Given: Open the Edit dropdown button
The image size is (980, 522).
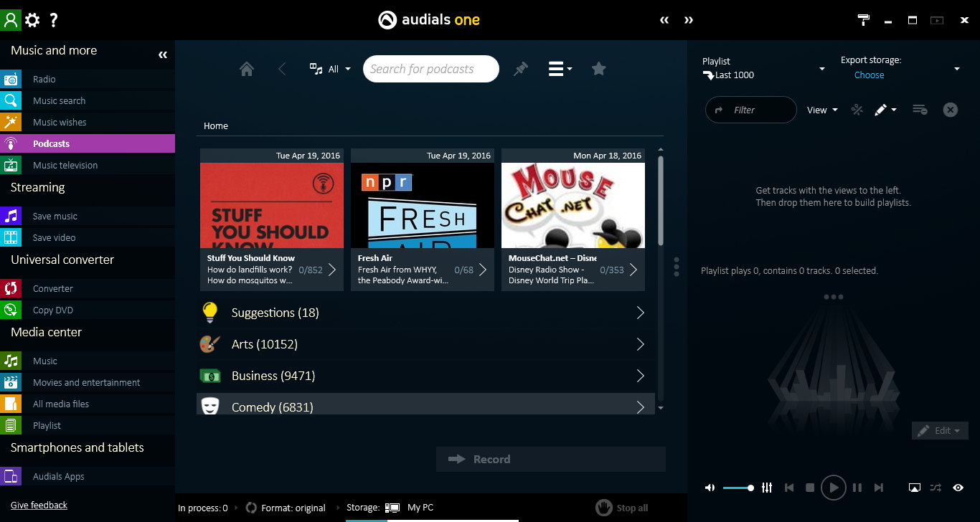Looking at the screenshot, I should [x=940, y=430].
